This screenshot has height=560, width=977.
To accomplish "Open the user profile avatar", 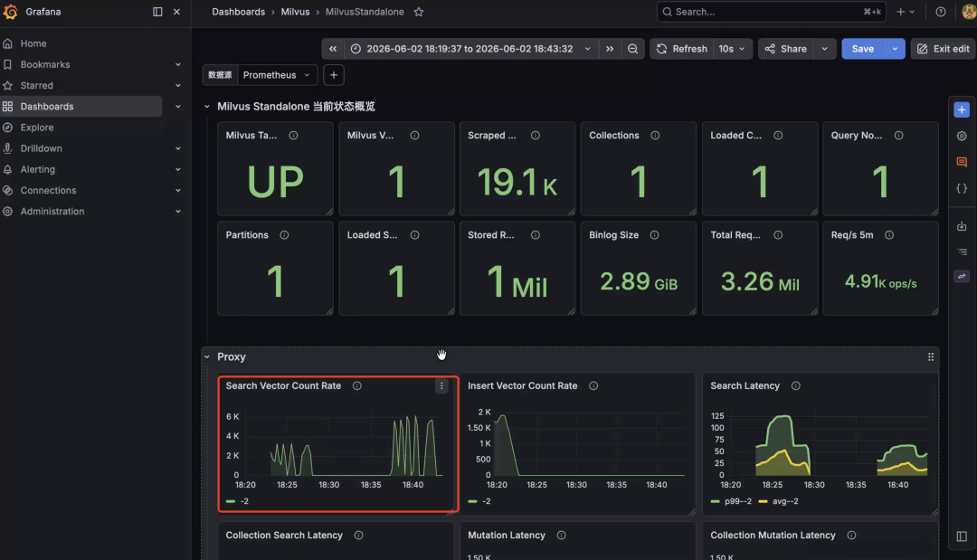I will 969,12.
